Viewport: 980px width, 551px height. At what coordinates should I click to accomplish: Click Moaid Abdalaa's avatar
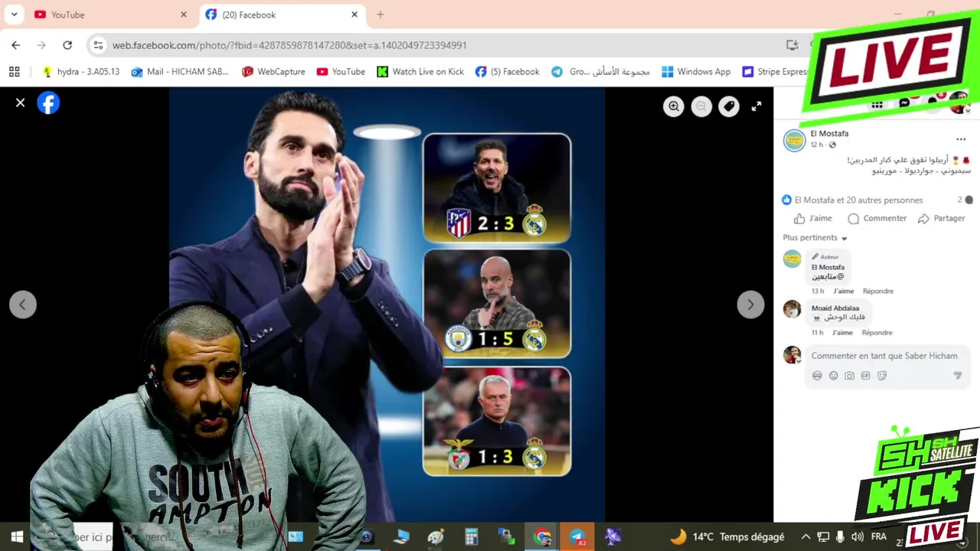click(x=792, y=309)
